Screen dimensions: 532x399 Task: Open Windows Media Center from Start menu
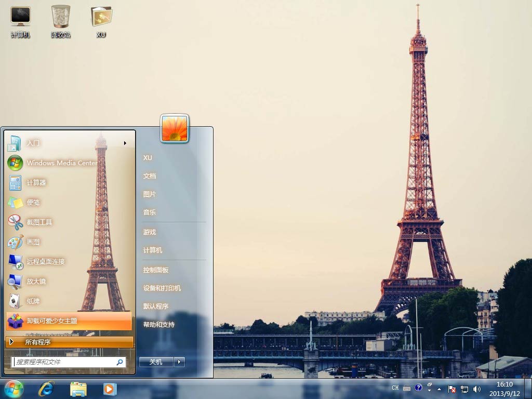click(61, 163)
